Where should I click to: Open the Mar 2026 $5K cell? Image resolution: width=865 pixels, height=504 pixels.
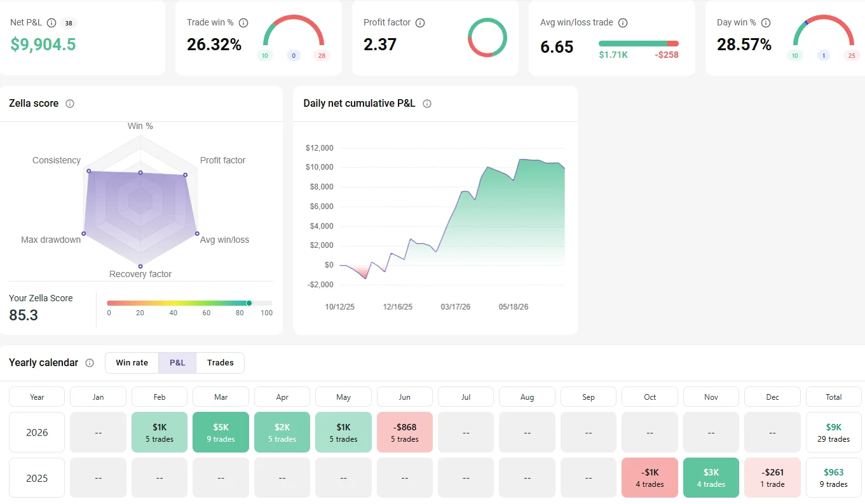pyautogui.click(x=221, y=432)
